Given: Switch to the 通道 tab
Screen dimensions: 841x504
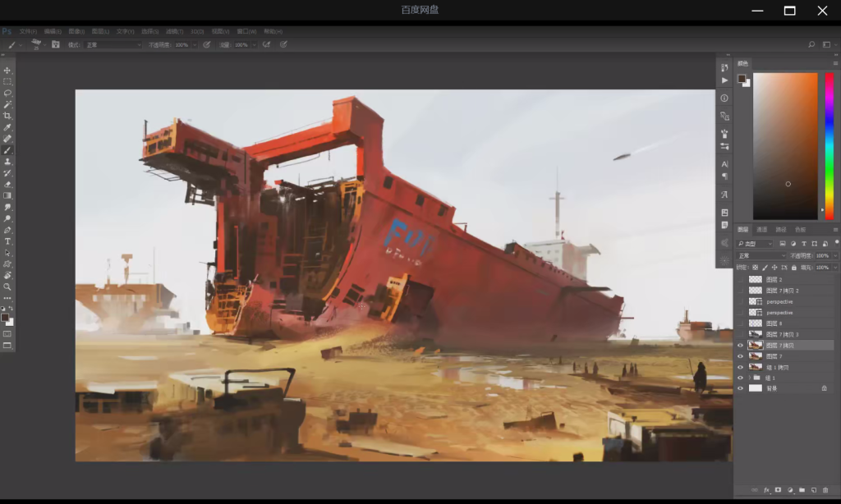Looking at the screenshot, I should tap(761, 230).
